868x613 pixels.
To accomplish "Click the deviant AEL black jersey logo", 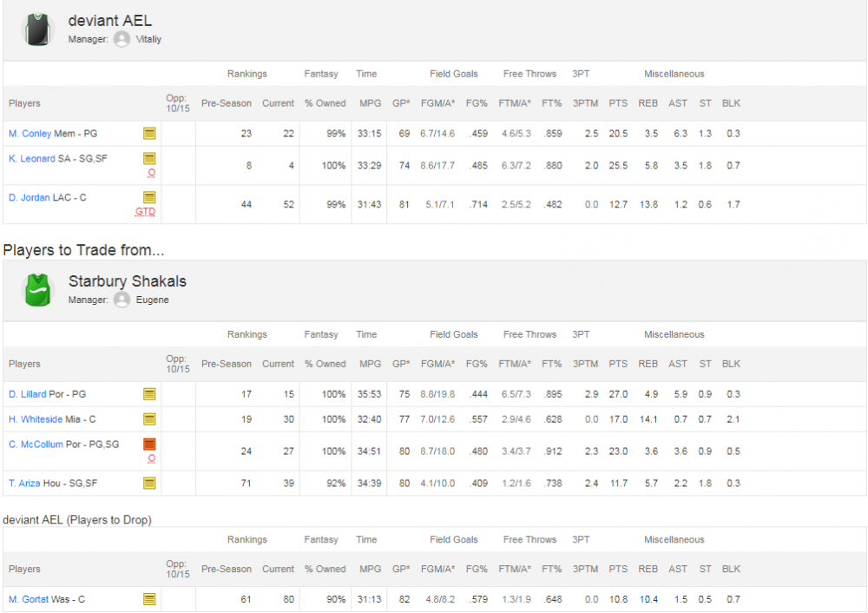I will pos(38,30).
